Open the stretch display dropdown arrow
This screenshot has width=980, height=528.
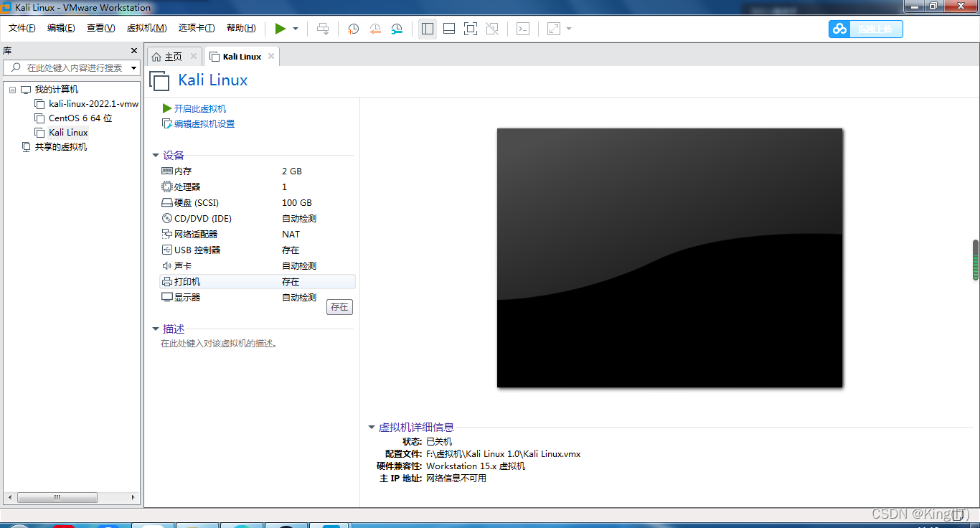click(x=569, y=29)
